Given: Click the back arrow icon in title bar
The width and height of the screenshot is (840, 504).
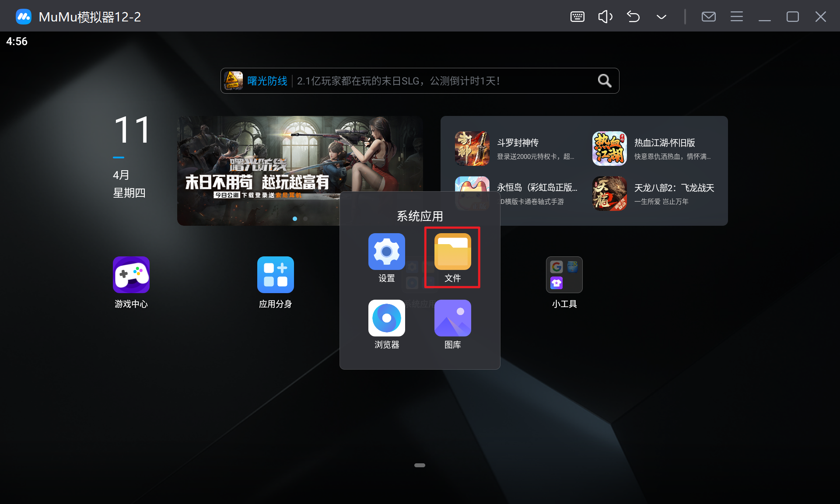Looking at the screenshot, I should click(x=633, y=17).
